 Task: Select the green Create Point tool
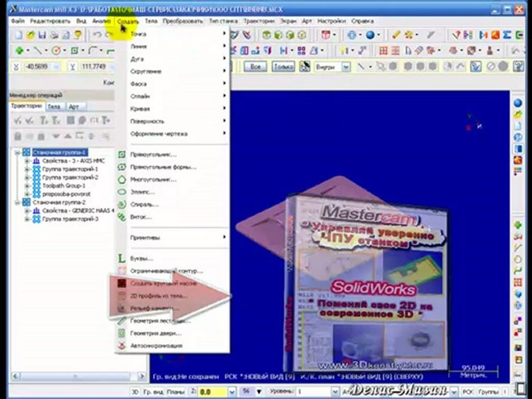[x=19, y=51]
